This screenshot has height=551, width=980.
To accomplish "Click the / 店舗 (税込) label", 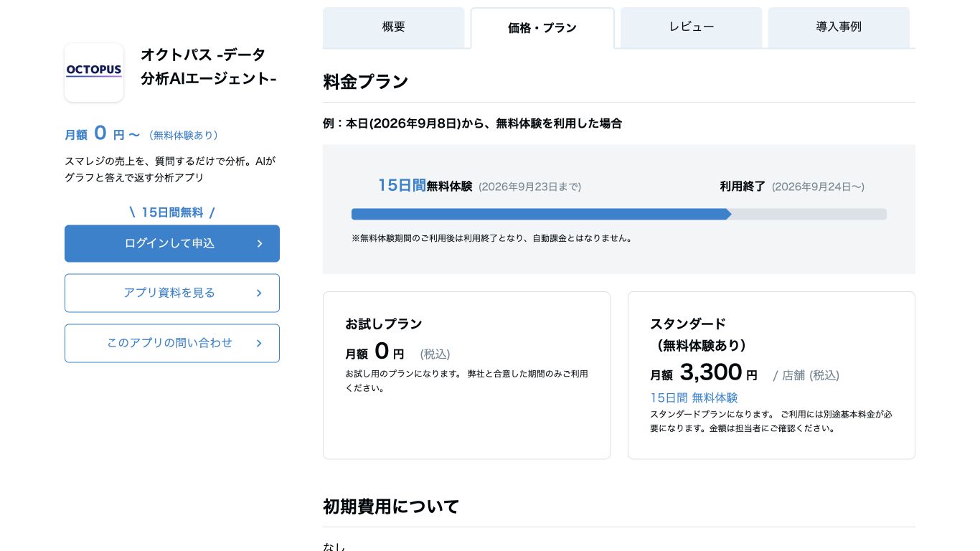I will click(806, 375).
